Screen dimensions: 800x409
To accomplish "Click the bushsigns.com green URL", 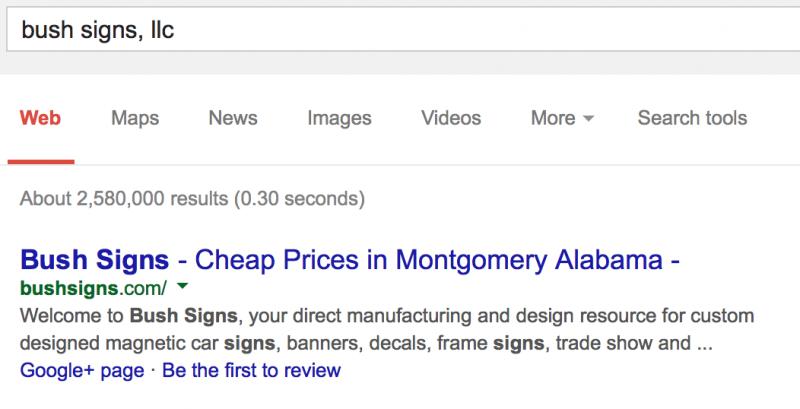I will tap(93, 289).
